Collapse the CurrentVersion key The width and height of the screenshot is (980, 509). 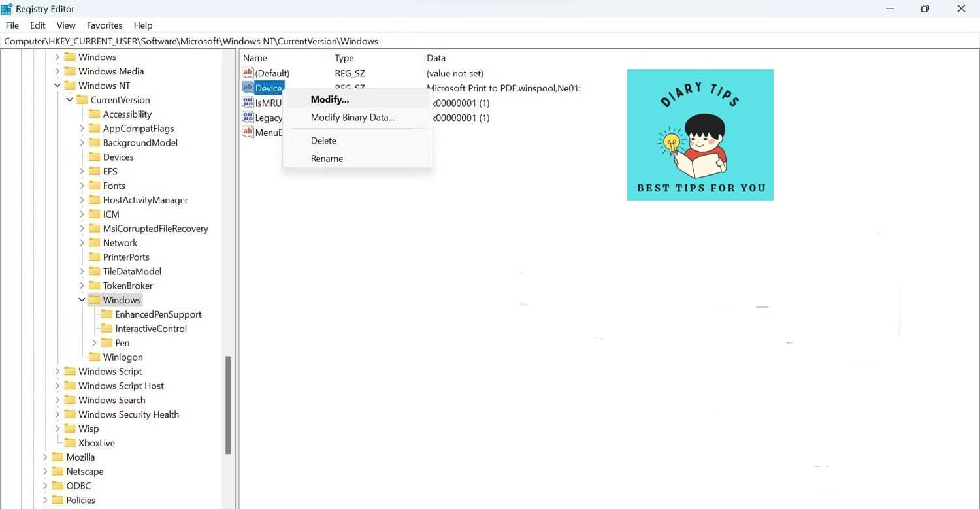[x=70, y=100]
